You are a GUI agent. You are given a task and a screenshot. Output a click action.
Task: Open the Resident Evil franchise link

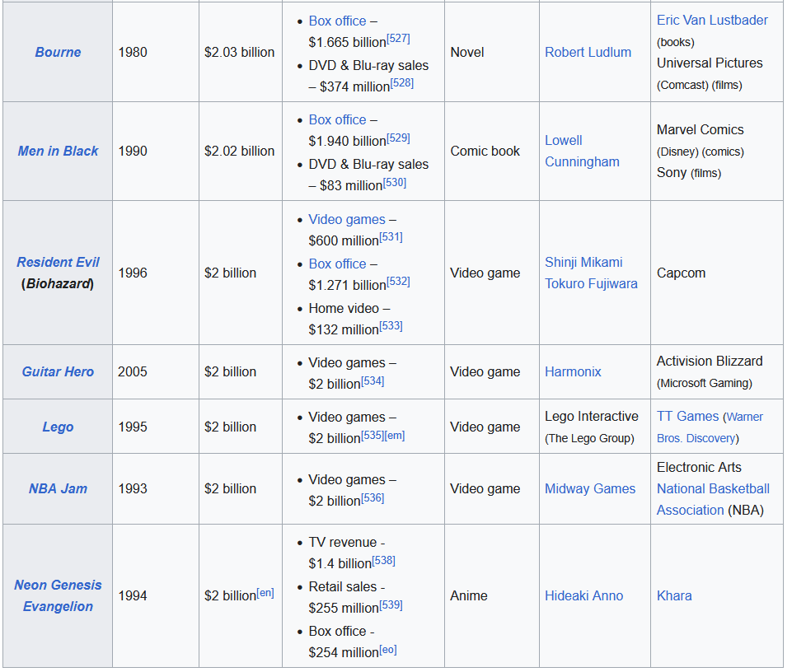[58, 262]
